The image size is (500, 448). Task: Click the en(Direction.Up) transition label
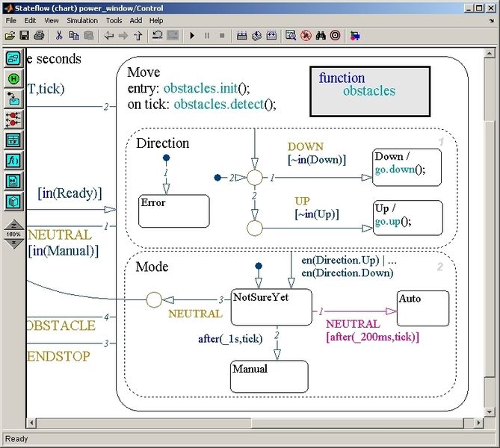[349, 267]
